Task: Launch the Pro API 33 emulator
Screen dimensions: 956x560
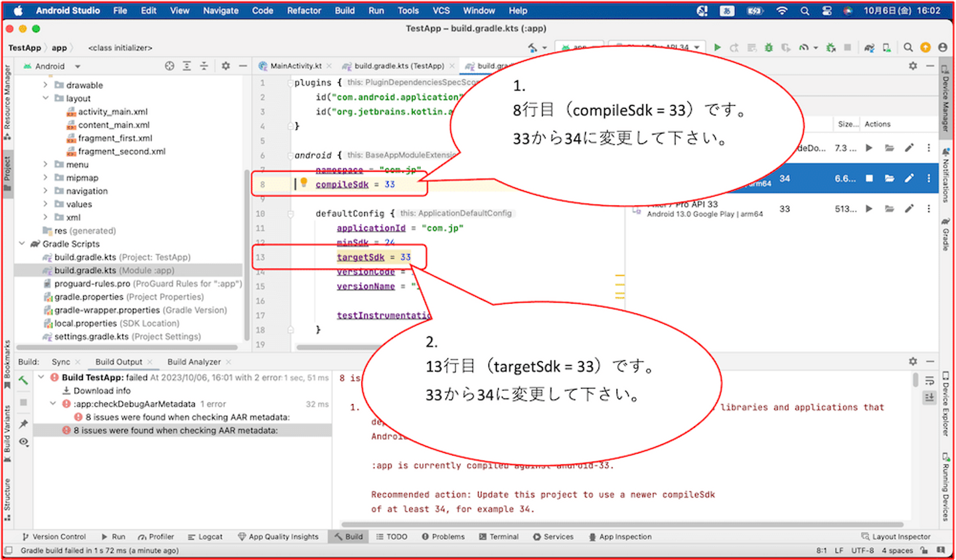Action: click(869, 209)
